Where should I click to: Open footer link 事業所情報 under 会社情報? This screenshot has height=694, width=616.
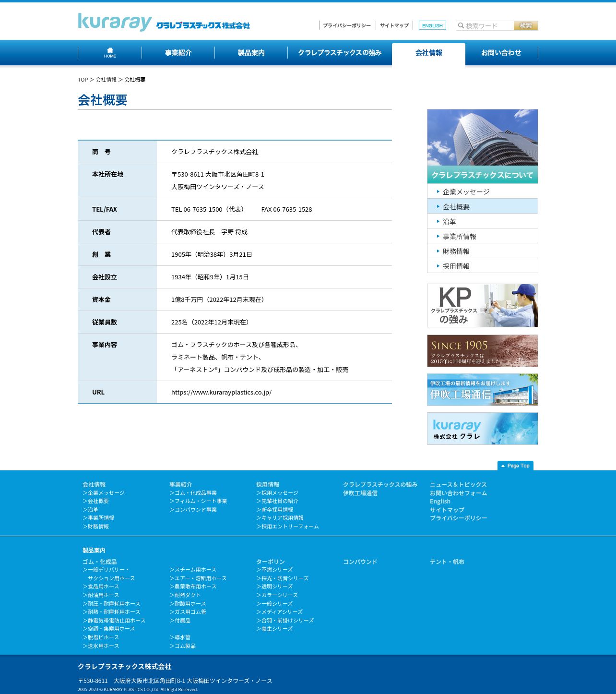tap(98, 518)
